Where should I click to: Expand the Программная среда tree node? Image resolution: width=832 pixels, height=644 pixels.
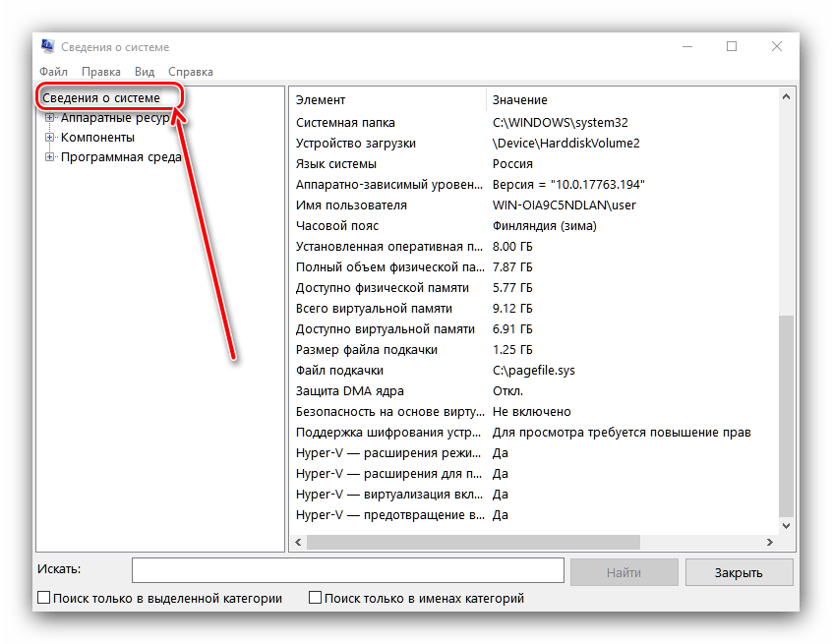tap(50, 157)
